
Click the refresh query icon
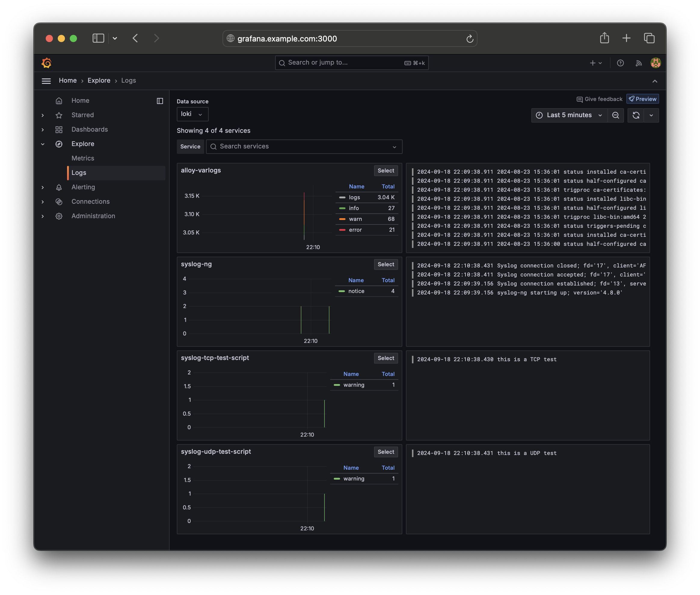tap(636, 115)
